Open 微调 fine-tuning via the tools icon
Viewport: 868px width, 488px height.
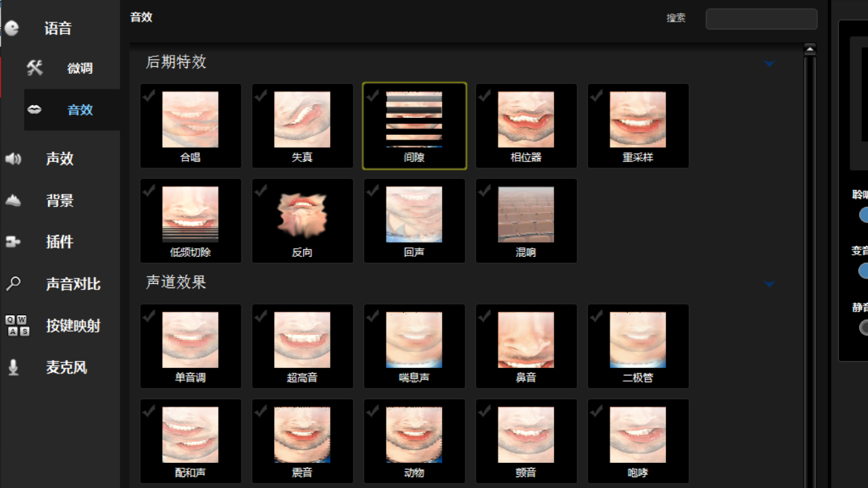[x=35, y=68]
